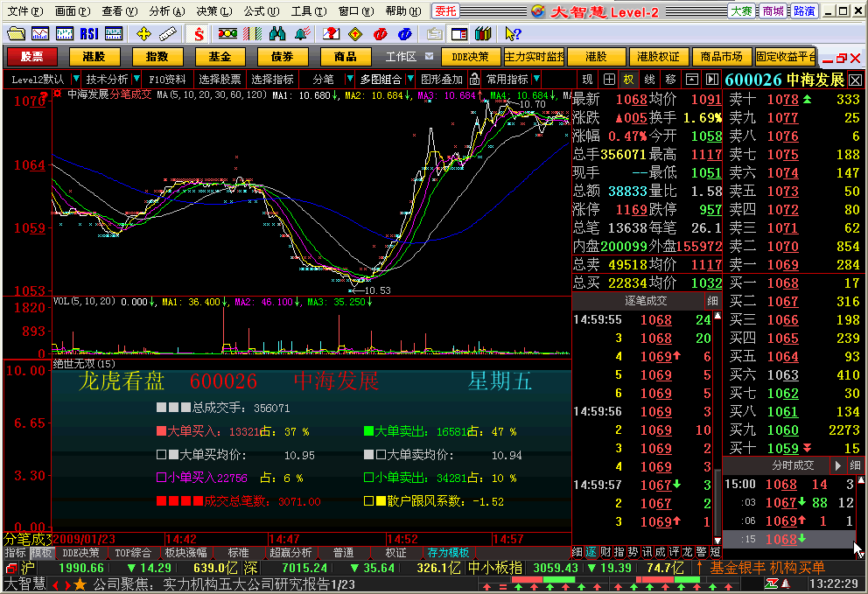Click the grid plus icon in quote toolbar

(609, 80)
